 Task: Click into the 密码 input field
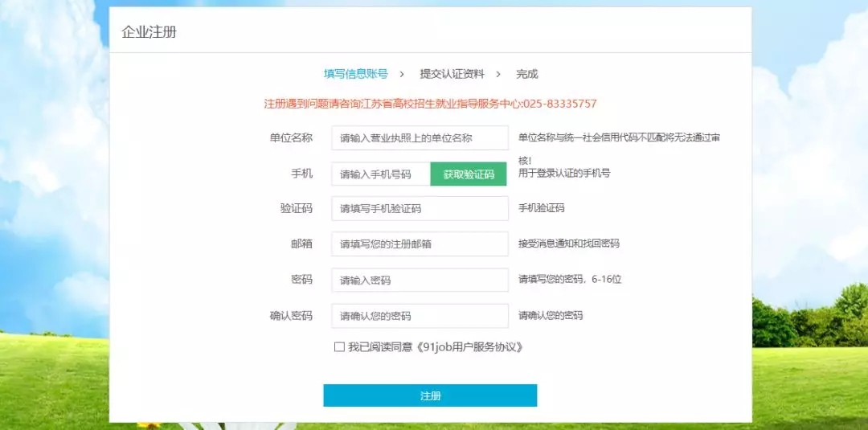[x=420, y=280]
